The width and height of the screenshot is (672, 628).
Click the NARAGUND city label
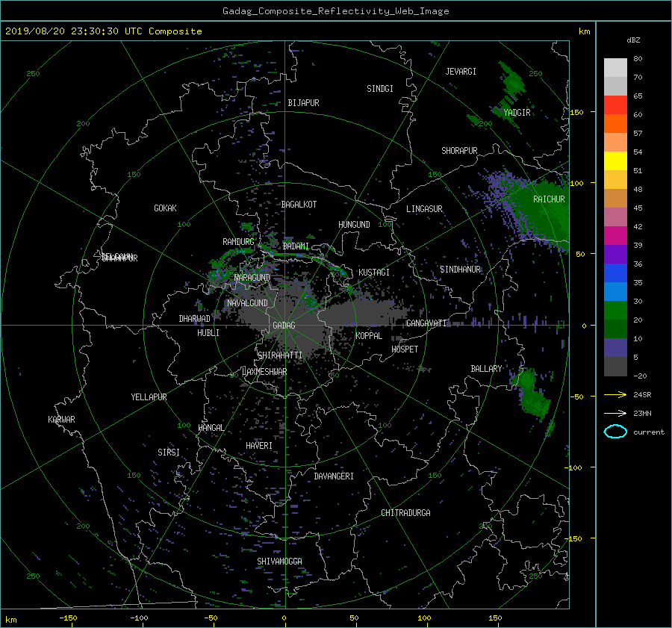[x=252, y=277]
